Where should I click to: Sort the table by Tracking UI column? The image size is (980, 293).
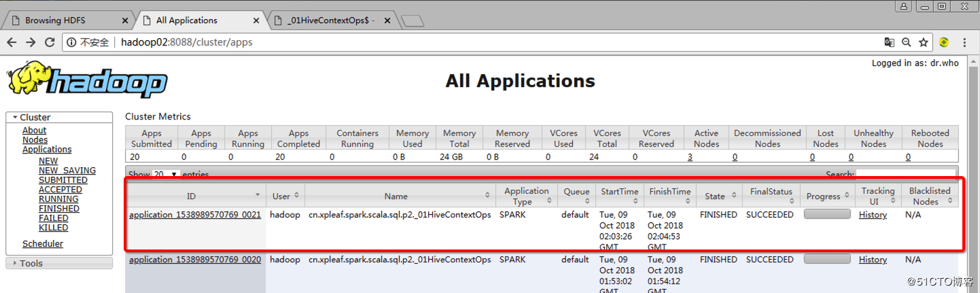[x=877, y=196]
